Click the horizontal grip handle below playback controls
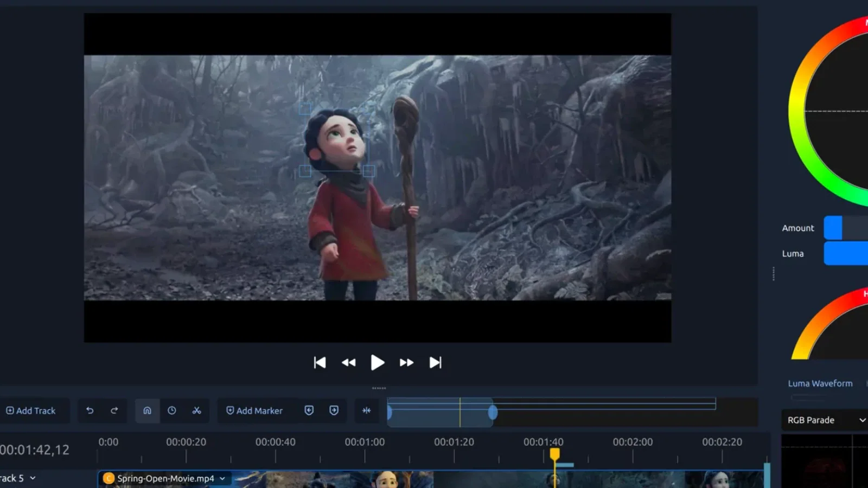868x488 pixels. click(379, 388)
